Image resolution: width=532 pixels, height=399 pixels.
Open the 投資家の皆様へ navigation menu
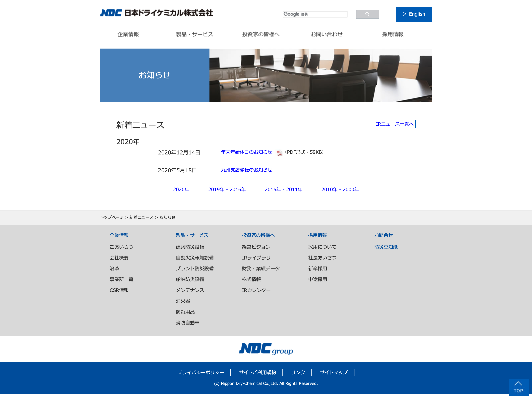pos(261,34)
